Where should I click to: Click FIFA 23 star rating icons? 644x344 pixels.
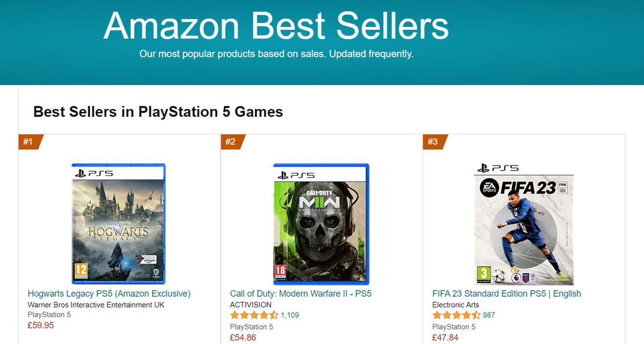[x=456, y=315]
